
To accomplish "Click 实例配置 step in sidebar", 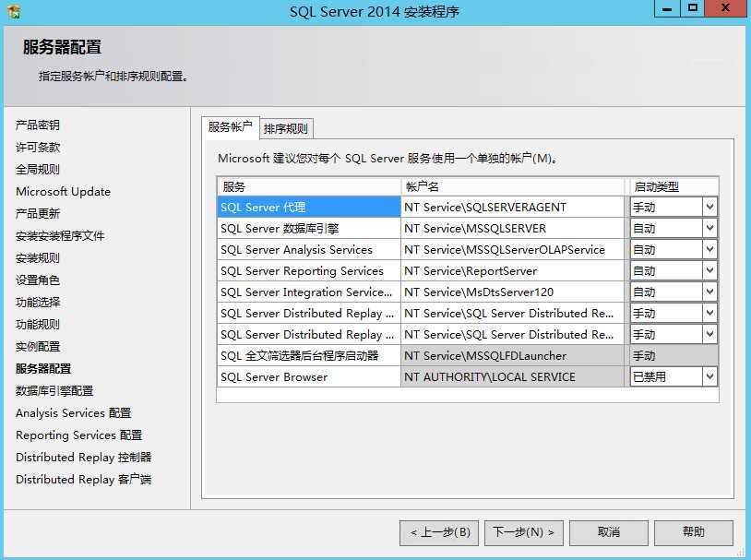I will click(x=38, y=346).
